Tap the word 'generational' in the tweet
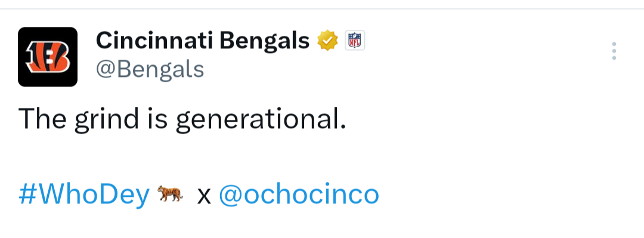The image size is (644, 238). [x=261, y=120]
